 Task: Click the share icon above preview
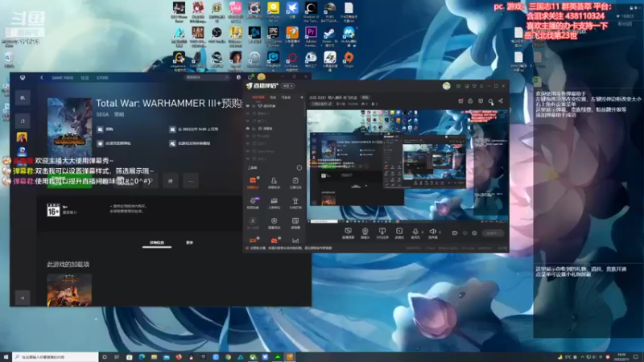[x=501, y=101]
